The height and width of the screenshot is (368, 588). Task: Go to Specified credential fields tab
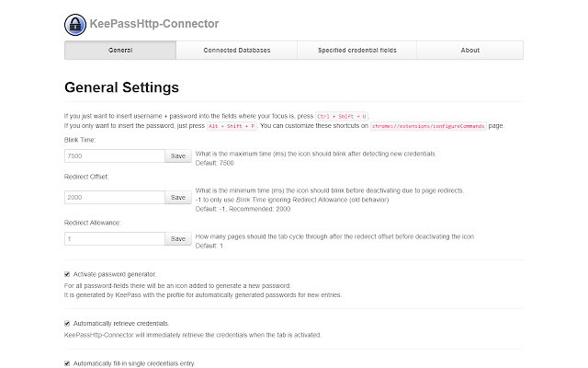tap(356, 50)
